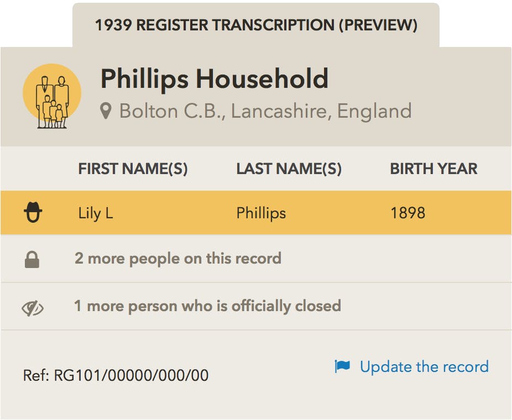Click the location pin icon
Image resolution: width=512 pixels, height=420 pixels.
click(106, 111)
